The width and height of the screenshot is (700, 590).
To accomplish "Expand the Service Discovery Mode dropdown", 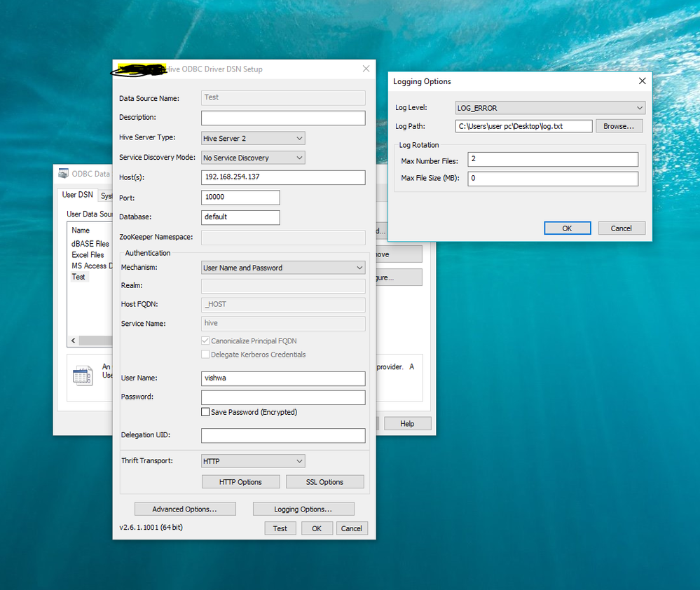I will tap(253, 158).
